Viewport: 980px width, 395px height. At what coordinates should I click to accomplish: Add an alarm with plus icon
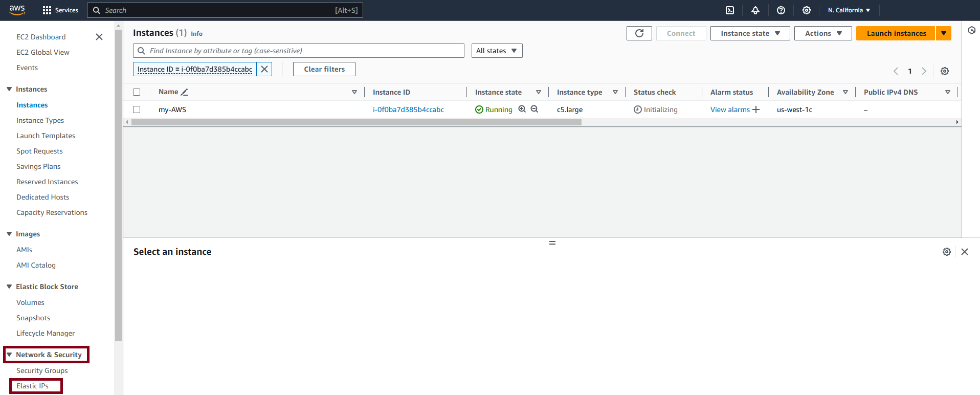pos(756,109)
